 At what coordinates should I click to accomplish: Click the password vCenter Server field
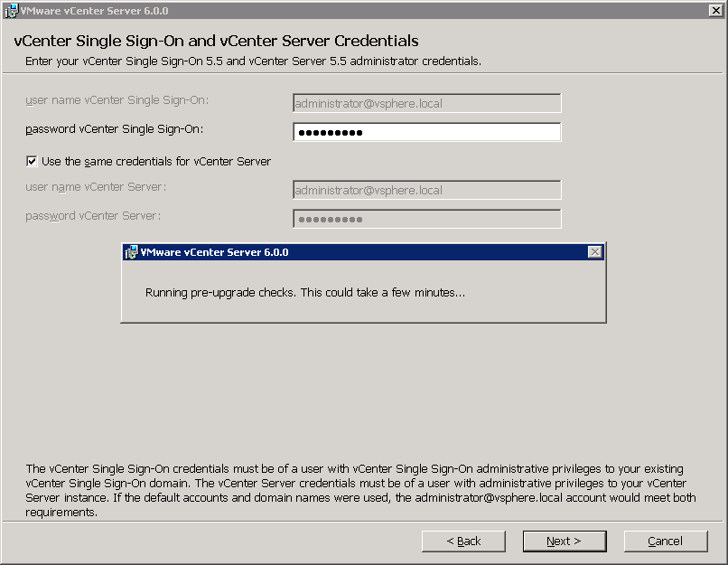[x=426, y=220]
